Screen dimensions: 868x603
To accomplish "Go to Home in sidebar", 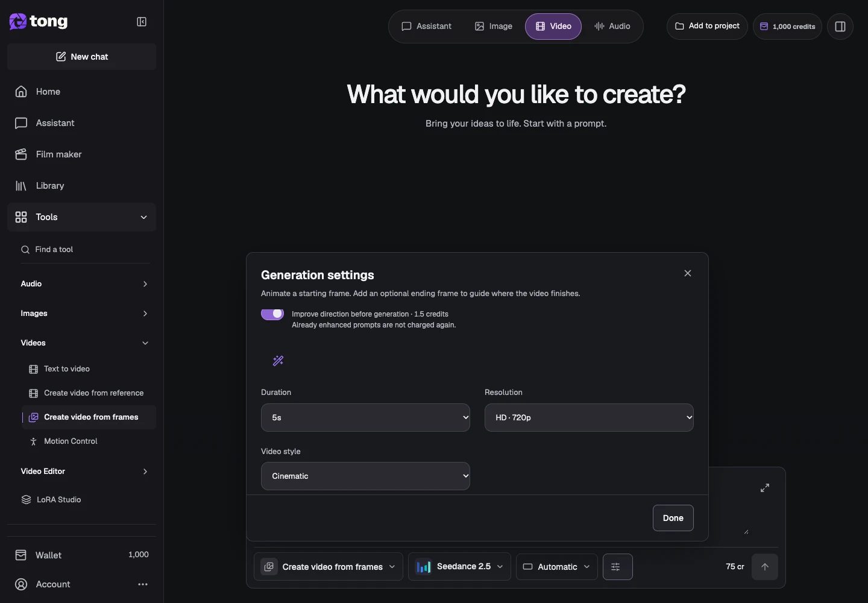I will point(81,92).
